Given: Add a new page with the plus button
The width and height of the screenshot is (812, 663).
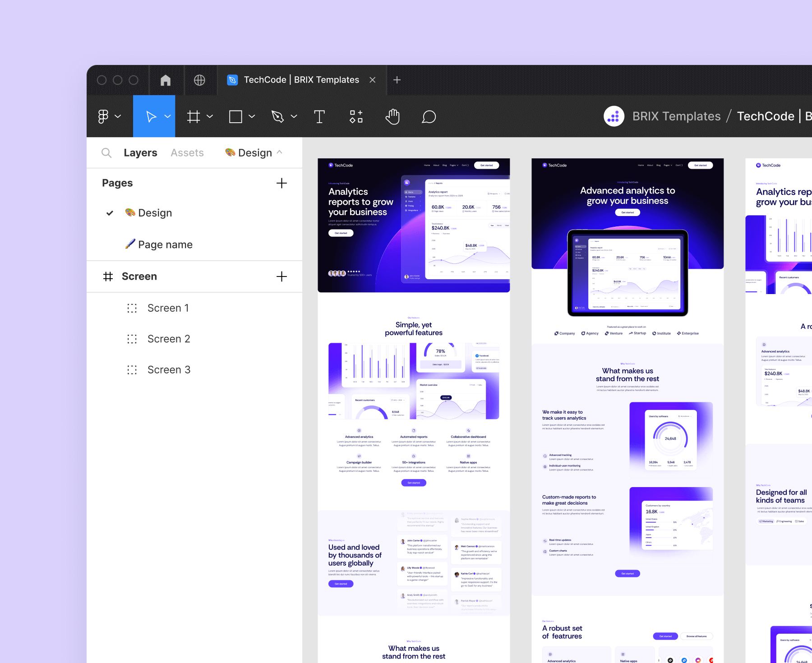Looking at the screenshot, I should [281, 183].
